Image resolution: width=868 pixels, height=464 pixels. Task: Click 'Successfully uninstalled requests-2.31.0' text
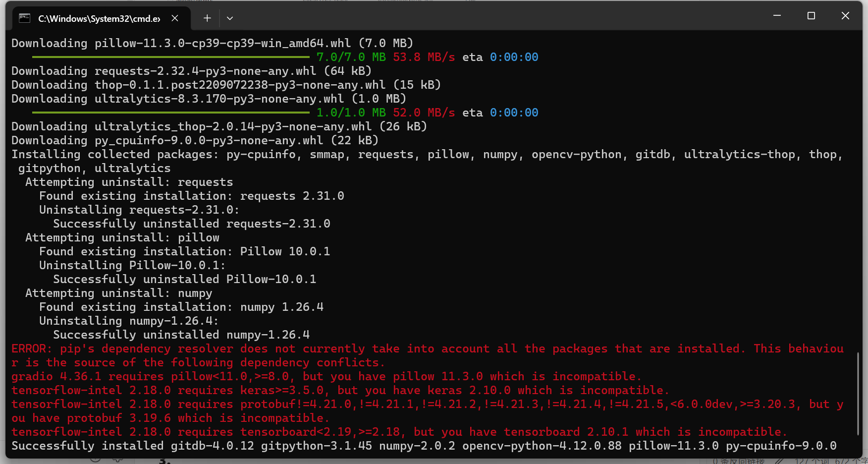[x=192, y=224]
